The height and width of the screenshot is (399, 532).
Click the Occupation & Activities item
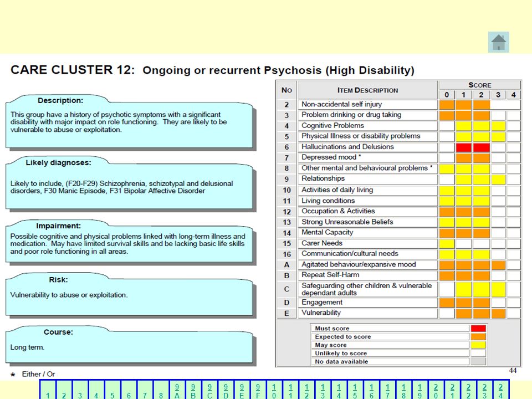click(x=368, y=211)
